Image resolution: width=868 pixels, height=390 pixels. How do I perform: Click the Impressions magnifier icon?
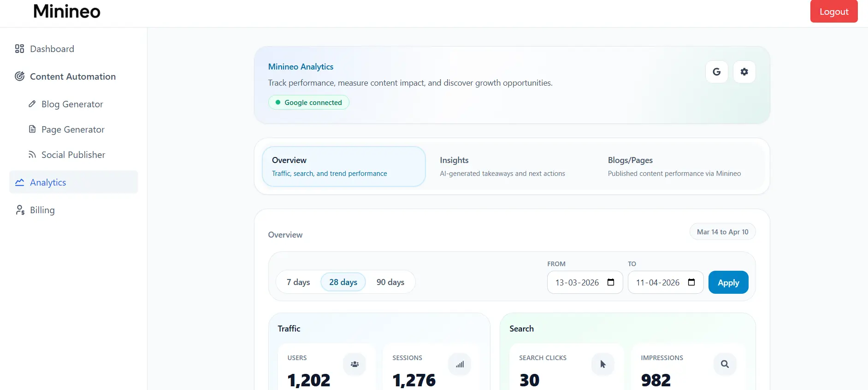pos(725,364)
